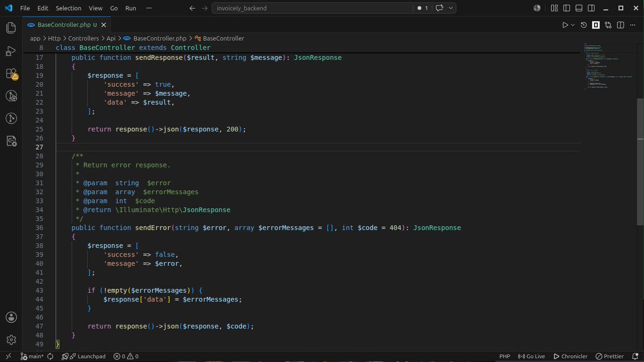Open the Accounts icon in the activity bar
Screen dimensions: 644x362
coord(11,317)
